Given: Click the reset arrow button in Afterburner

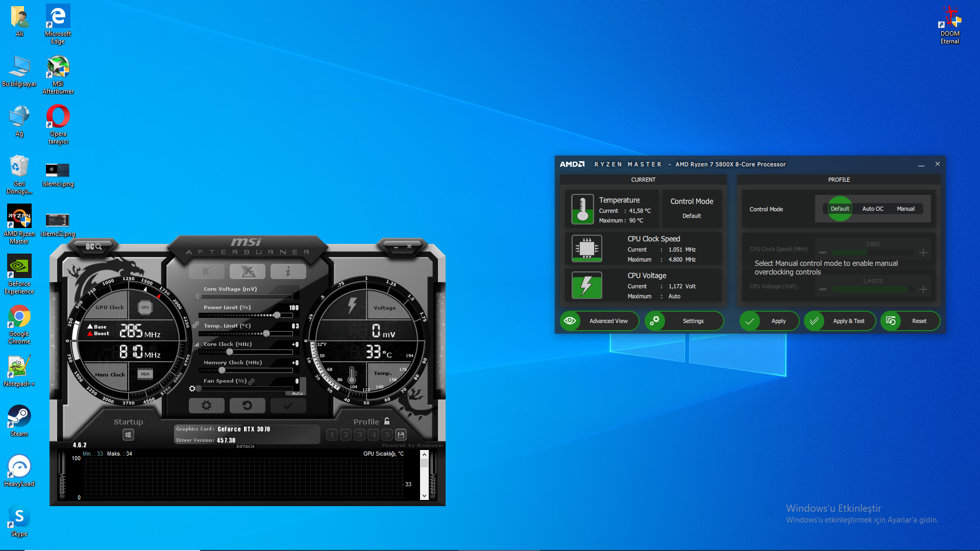Looking at the screenshot, I should tap(247, 406).
